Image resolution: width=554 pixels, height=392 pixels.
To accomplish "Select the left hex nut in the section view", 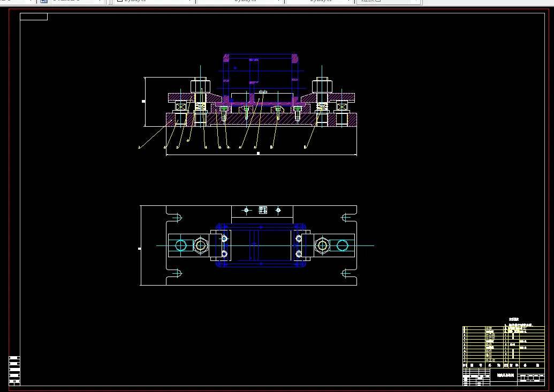I will [200, 86].
